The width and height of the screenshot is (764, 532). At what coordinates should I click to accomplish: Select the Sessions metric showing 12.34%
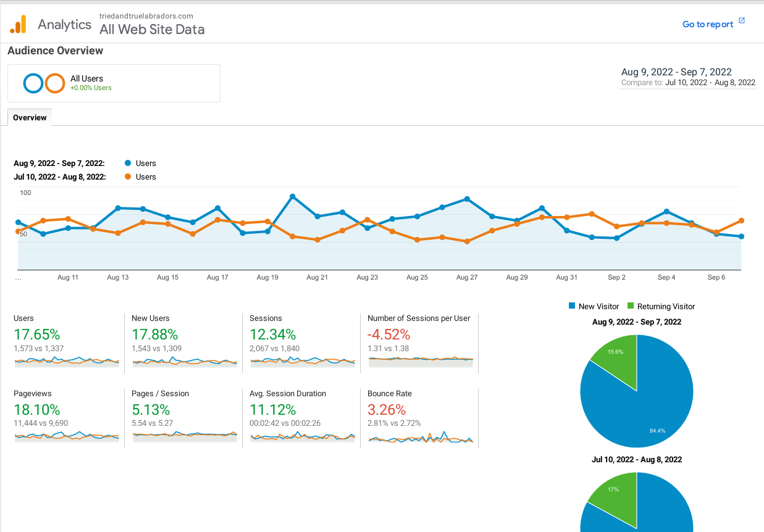coord(303,343)
